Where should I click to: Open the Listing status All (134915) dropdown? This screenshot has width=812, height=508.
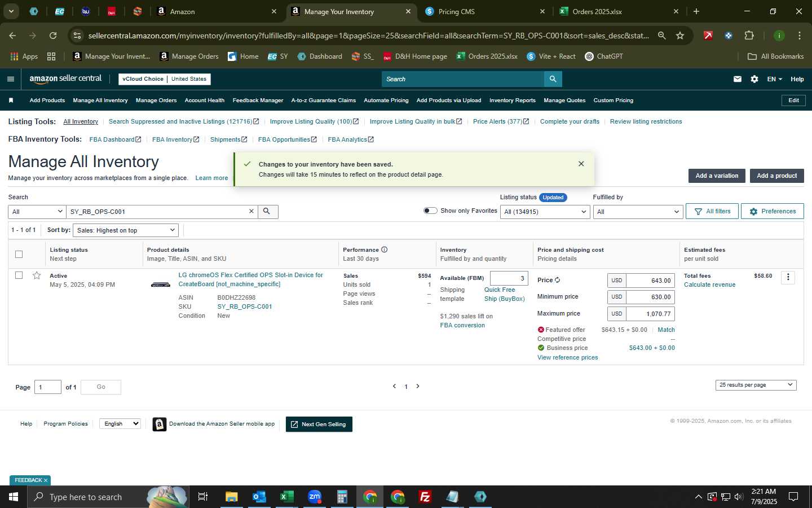(x=545, y=212)
